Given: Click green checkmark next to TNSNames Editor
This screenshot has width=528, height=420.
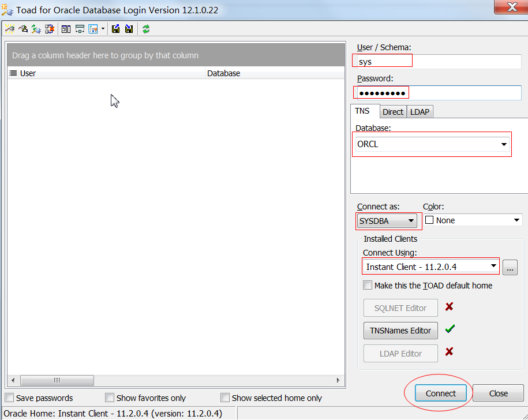Looking at the screenshot, I should pyautogui.click(x=450, y=329).
